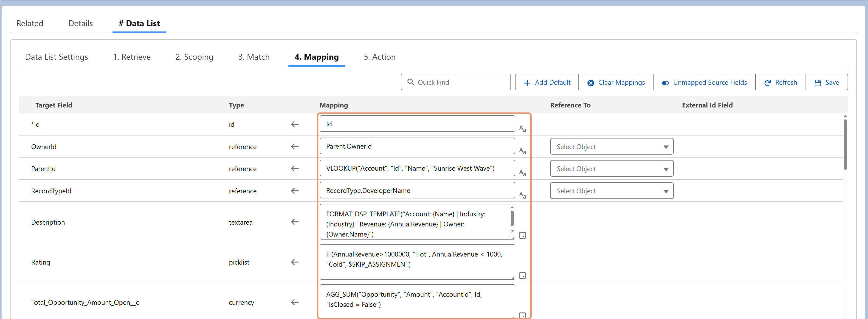Screen dimensions: 868x319
Task: Click the Aa icon for RecordType.DeveloperName
Action: [x=522, y=195]
